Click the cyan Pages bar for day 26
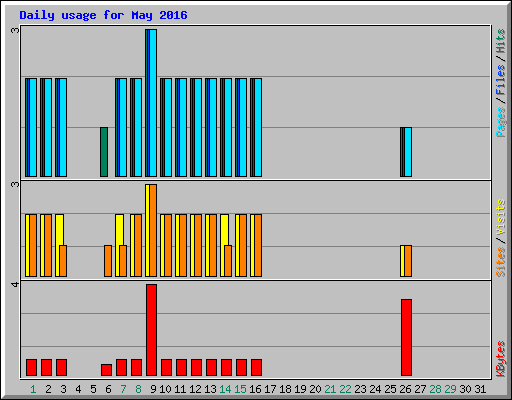 [x=408, y=152]
